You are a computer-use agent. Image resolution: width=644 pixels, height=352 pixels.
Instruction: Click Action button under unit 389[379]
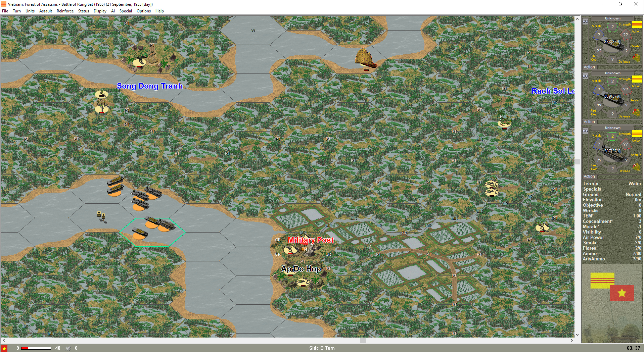[589, 122]
